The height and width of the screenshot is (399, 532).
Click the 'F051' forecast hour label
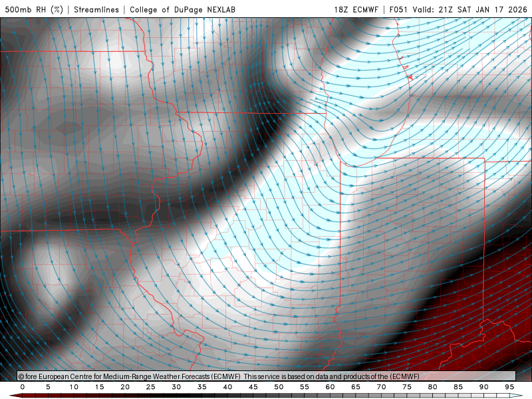pos(398,9)
